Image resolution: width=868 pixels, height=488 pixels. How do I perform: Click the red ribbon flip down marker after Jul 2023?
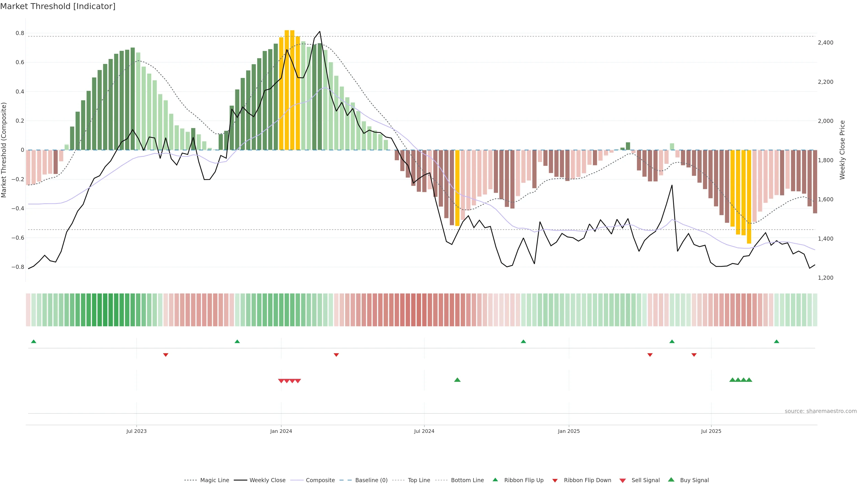[x=165, y=355]
